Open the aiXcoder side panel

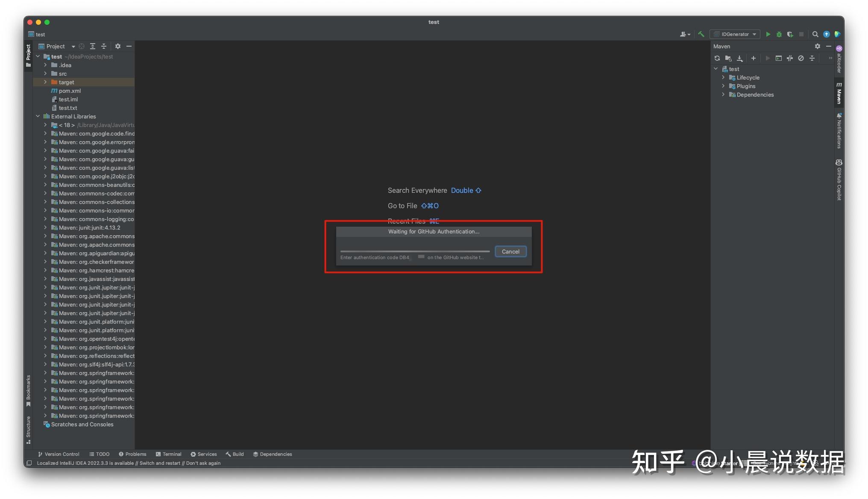coord(839,59)
